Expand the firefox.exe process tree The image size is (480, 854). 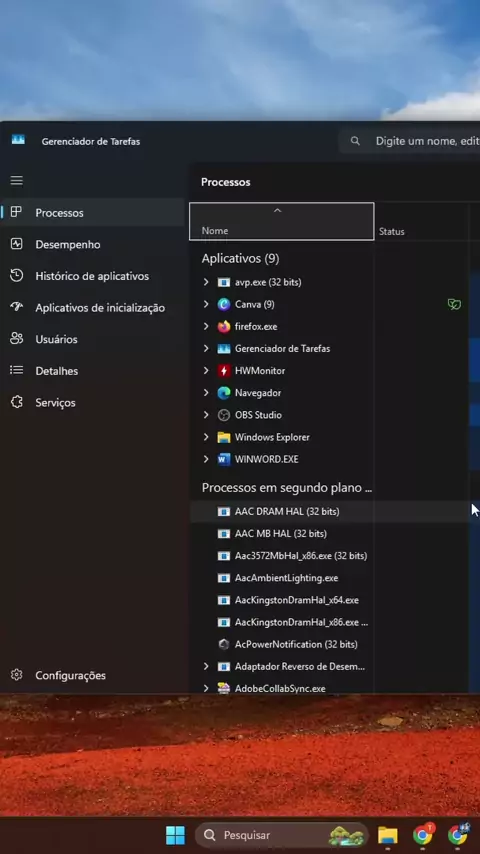pyautogui.click(x=206, y=326)
